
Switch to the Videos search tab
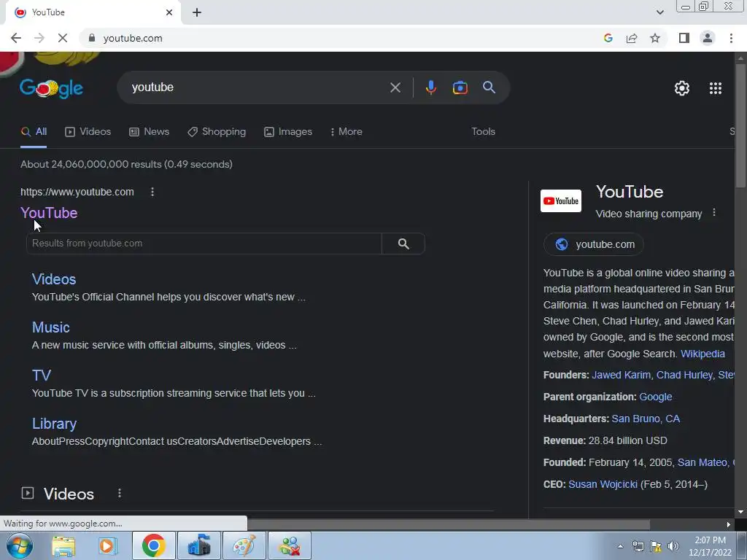[x=88, y=132]
